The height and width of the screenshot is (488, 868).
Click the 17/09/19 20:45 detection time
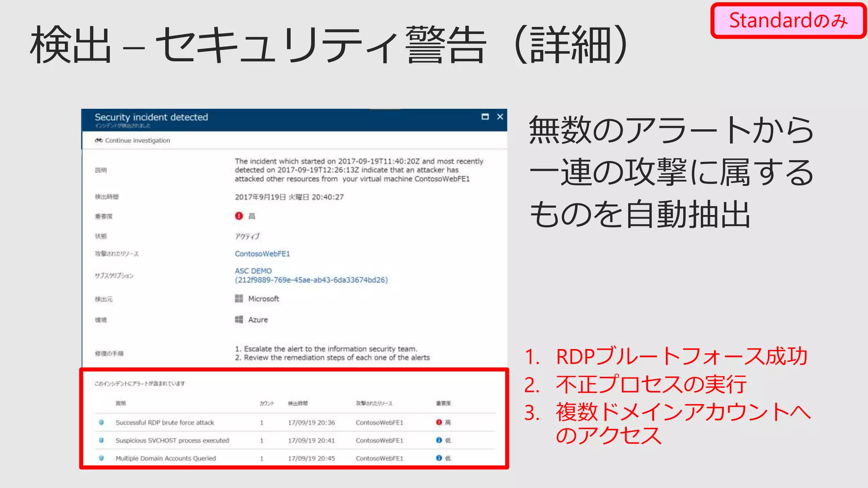coord(312,458)
